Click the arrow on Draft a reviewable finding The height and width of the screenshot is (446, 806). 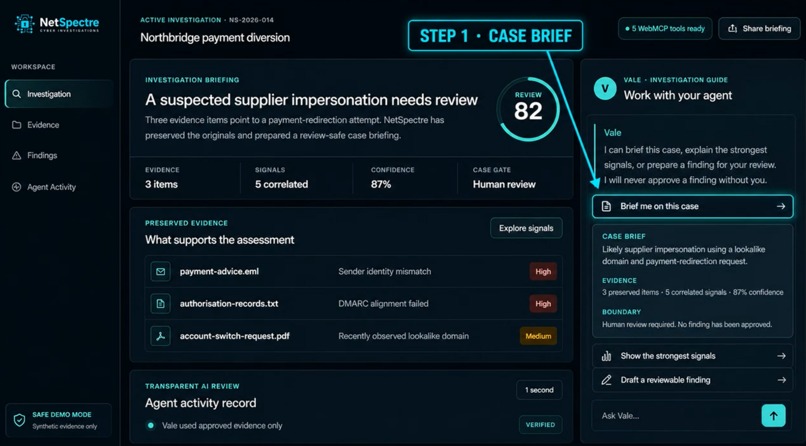click(x=781, y=380)
